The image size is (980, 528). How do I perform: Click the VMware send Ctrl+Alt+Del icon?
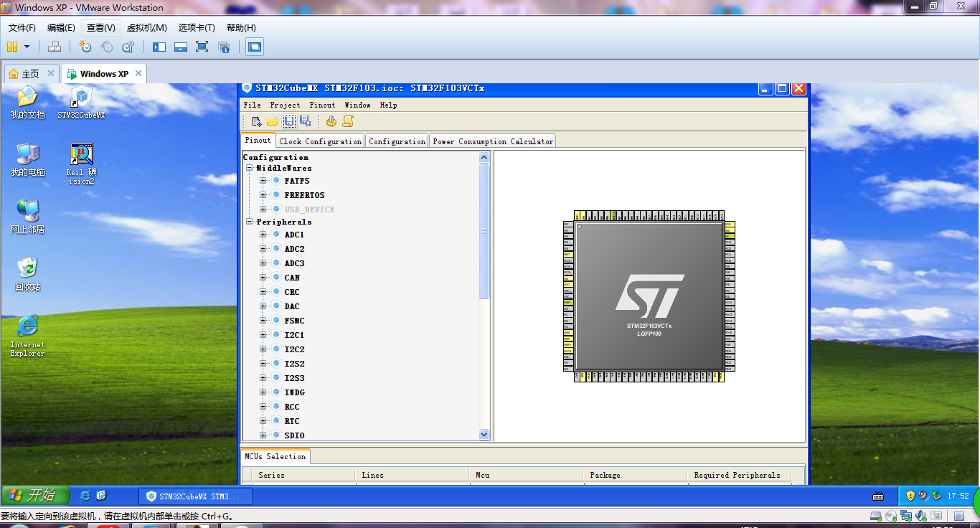(55, 47)
